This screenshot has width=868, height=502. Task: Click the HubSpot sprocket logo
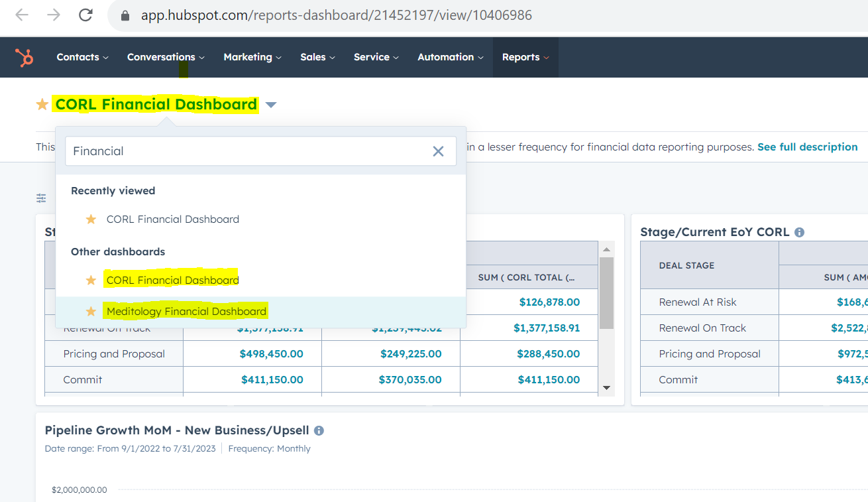pyautogui.click(x=25, y=58)
